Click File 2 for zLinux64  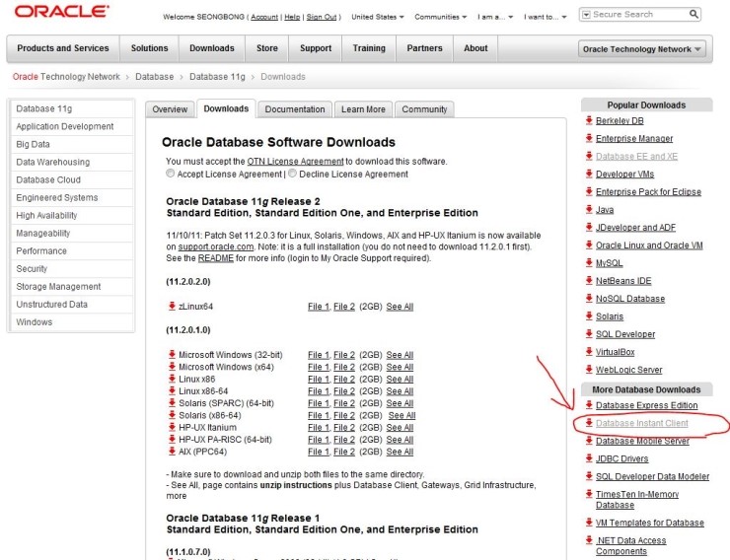pos(344,307)
